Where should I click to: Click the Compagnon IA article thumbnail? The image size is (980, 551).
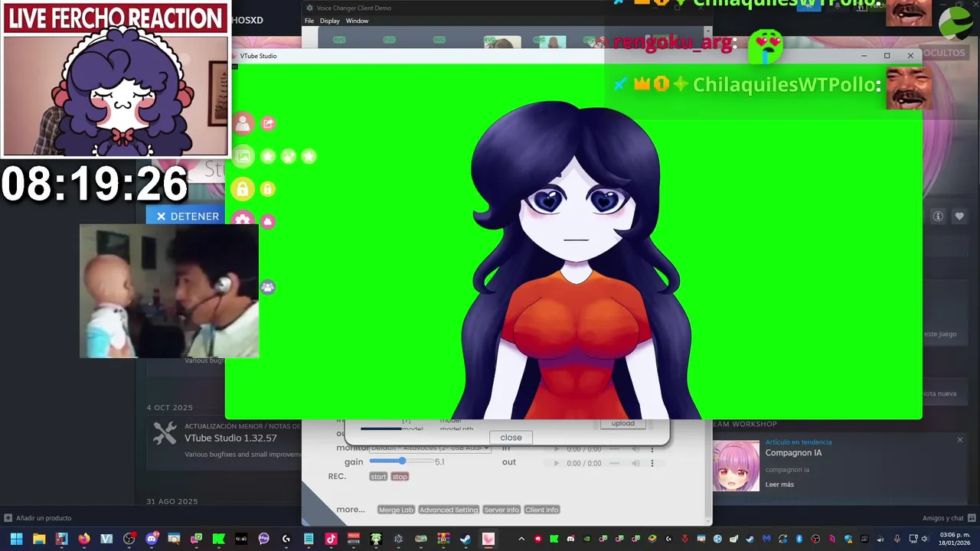[737, 465]
